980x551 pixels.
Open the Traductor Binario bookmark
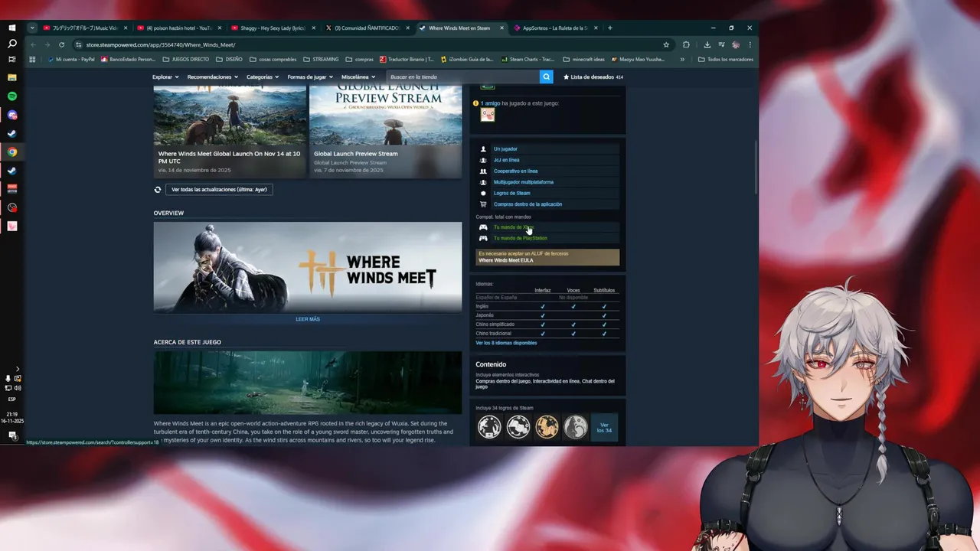[x=407, y=59]
